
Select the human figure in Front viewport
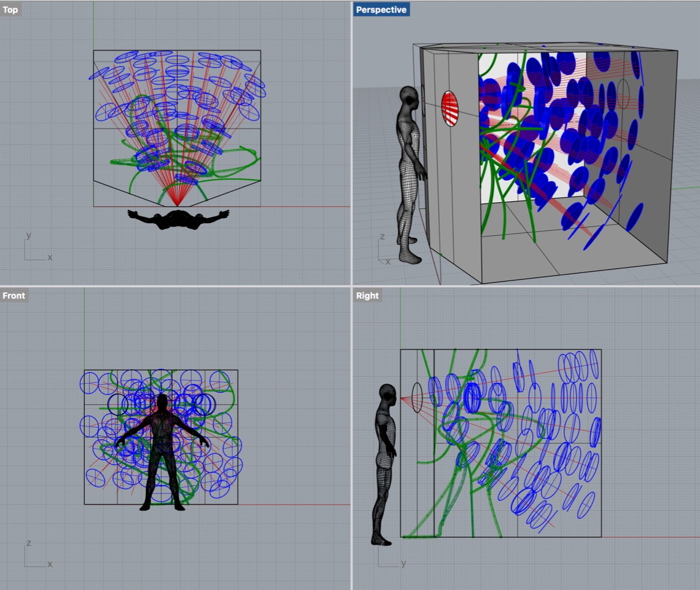(x=162, y=453)
